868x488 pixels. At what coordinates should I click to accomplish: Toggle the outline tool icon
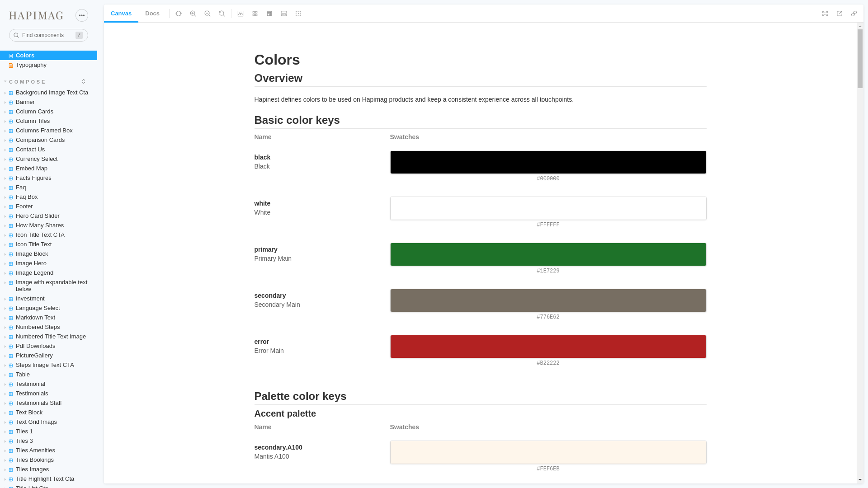click(x=298, y=14)
